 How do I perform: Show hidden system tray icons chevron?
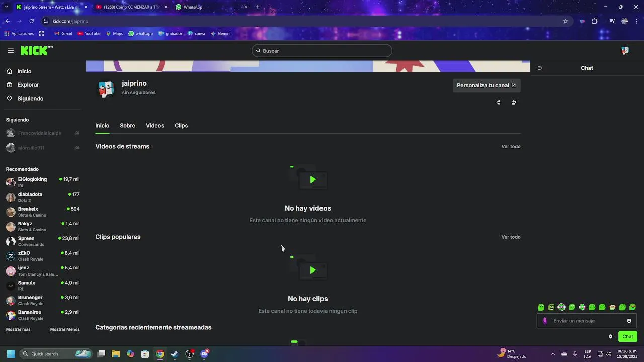[553, 354]
